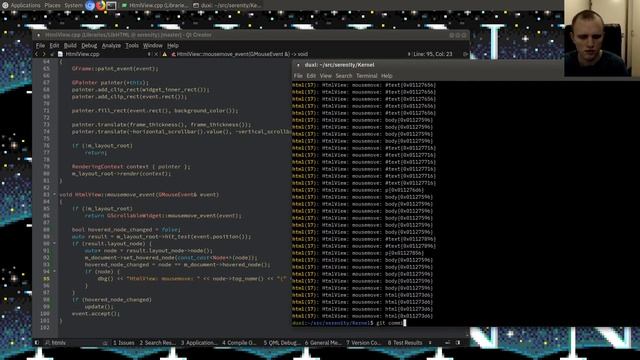This screenshot has height=360, width=640.
Task: Click the terminal prompt line with git command
Action: click(349, 323)
